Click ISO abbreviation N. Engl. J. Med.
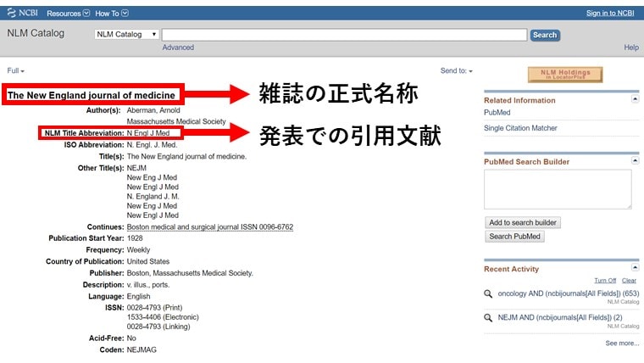The image size is (644, 363). coord(152,145)
